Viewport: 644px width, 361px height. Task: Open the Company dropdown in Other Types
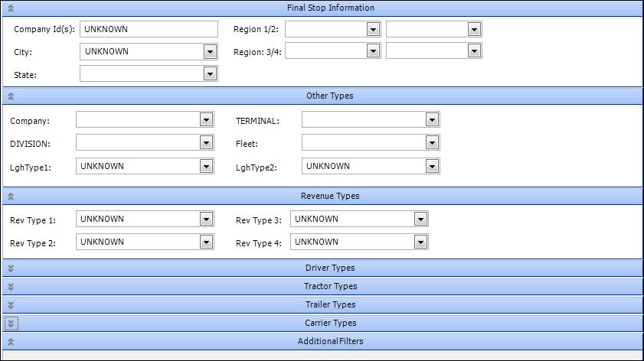pos(204,120)
